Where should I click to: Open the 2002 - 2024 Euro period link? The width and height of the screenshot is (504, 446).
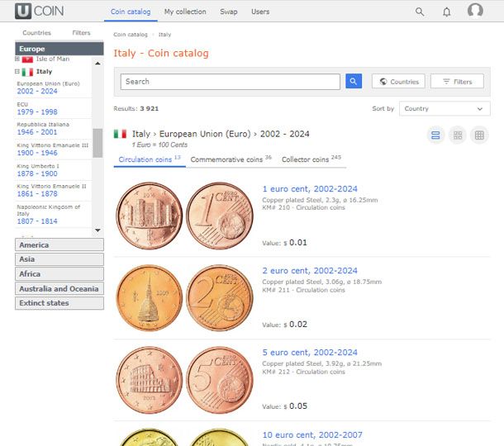pyautogui.click(x=37, y=91)
